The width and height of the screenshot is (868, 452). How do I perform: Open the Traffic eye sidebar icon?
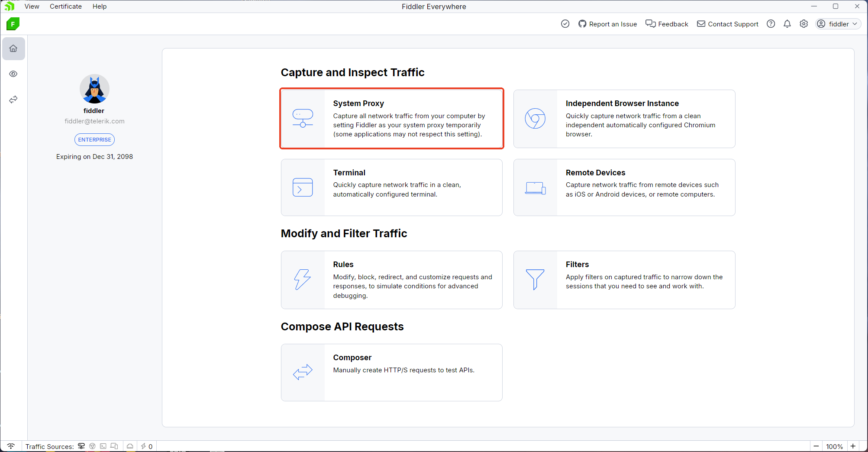(x=13, y=74)
